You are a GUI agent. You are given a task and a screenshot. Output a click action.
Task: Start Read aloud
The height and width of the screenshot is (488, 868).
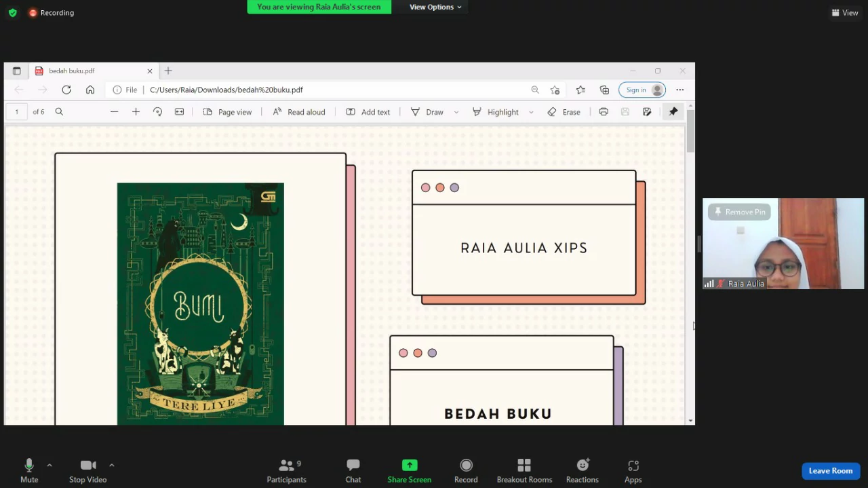[299, 112]
